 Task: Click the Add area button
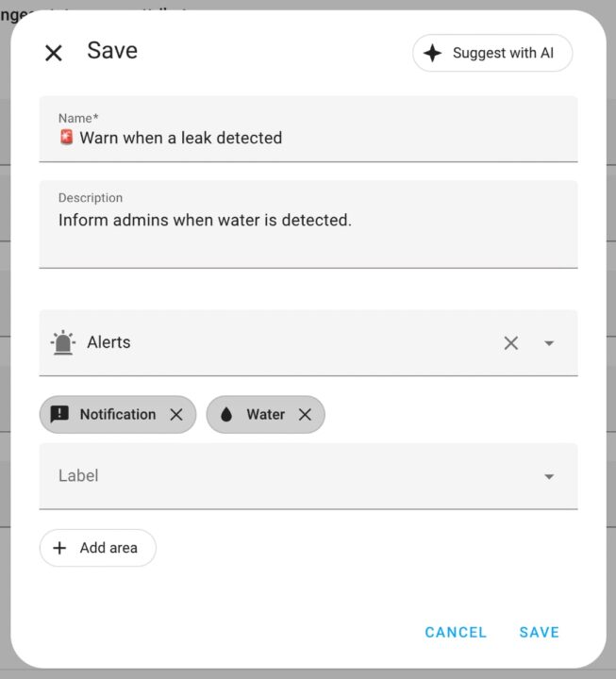pyautogui.click(x=98, y=548)
